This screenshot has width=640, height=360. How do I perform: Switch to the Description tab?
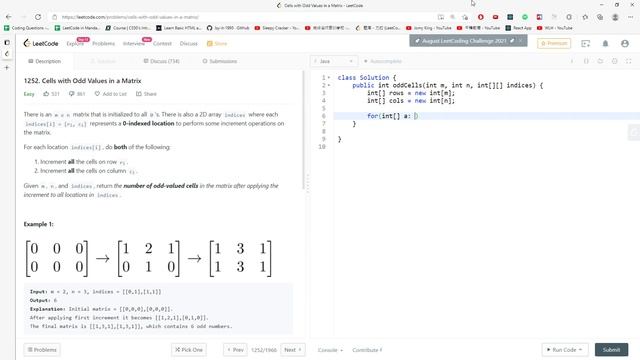pyautogui.click(x=45, y=61)
